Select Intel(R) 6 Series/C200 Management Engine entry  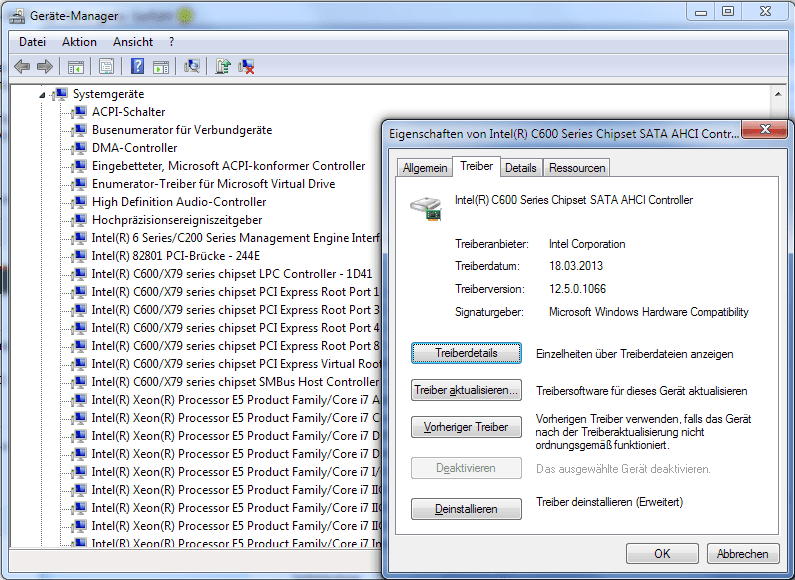(235, 238)
